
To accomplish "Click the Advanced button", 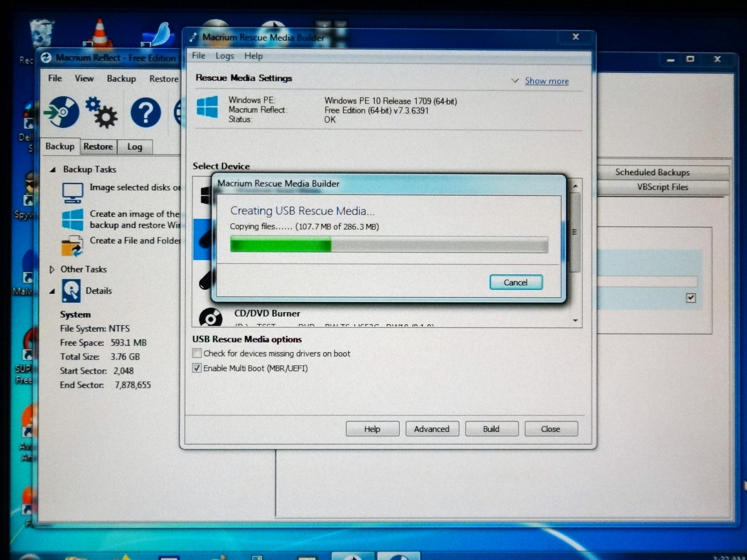I will click(x=432, y=429).
